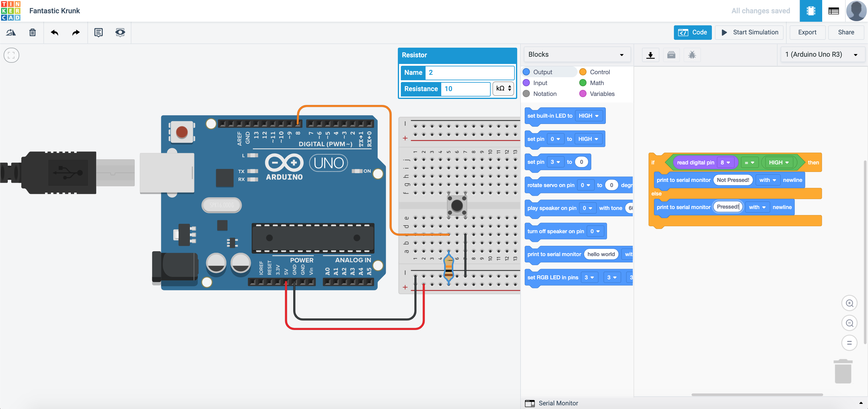Click the redo arrow icon
The height and width of the screenshot is (409, 868).
pos(76,32)
